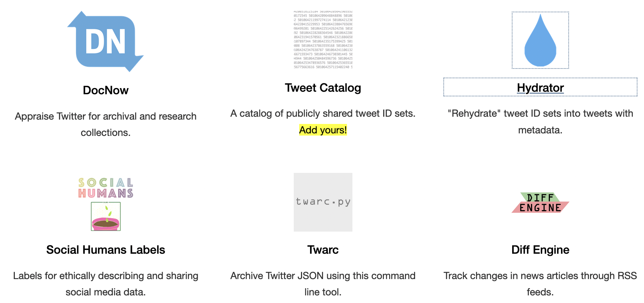Click the blue DocNow DN logo
The height and width of the screenshot is (303, 644).
(x=105, y=41)
